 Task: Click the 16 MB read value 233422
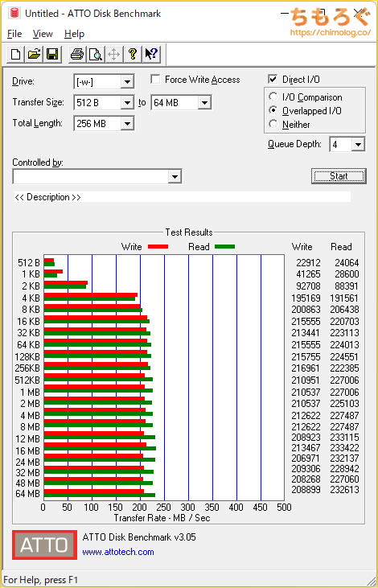coord(345,448)
